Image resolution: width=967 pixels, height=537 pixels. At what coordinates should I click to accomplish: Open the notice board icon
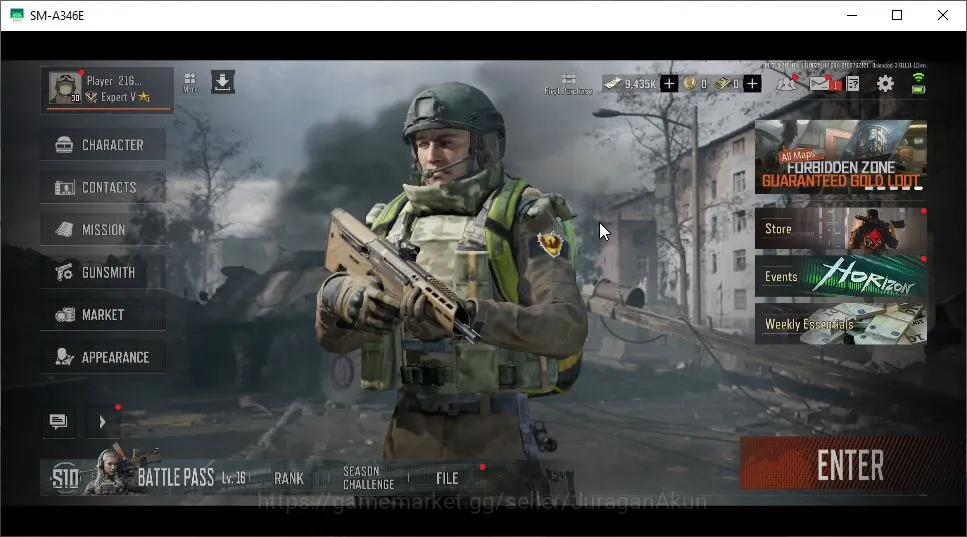[853, 83]
